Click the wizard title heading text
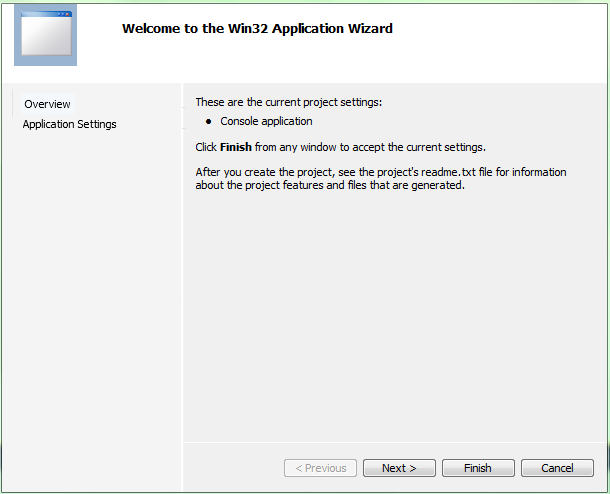The height and width of the screenshot is (494, 610). pos(257,28)
